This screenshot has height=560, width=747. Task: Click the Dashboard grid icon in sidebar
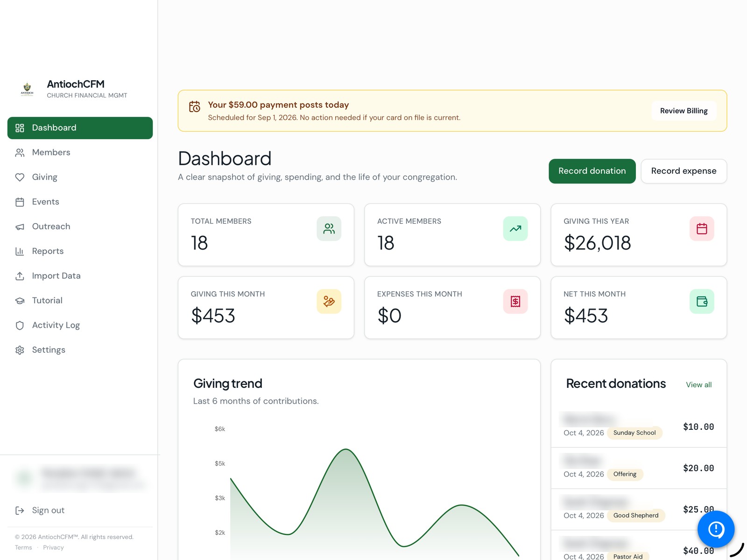tap(20, 128)
